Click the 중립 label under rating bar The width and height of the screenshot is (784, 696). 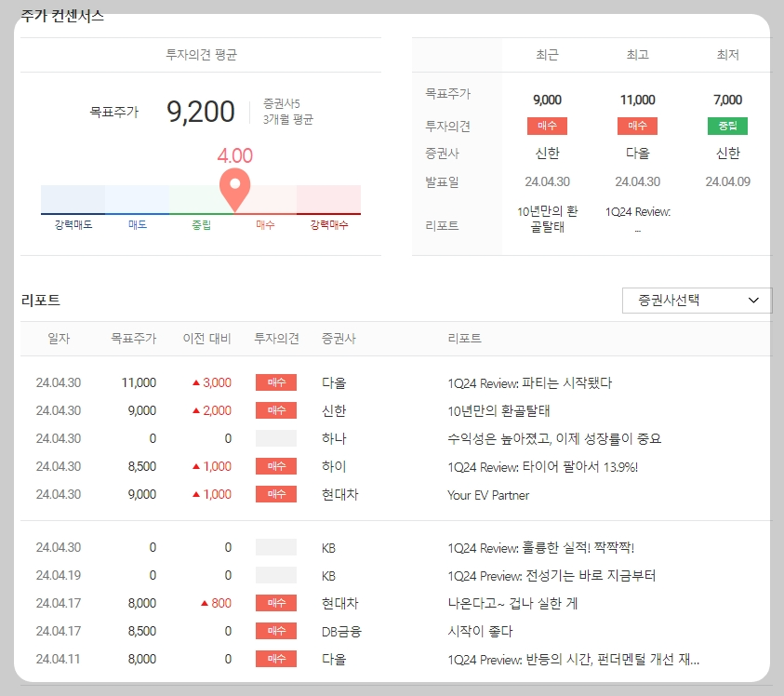pos(201,225)
